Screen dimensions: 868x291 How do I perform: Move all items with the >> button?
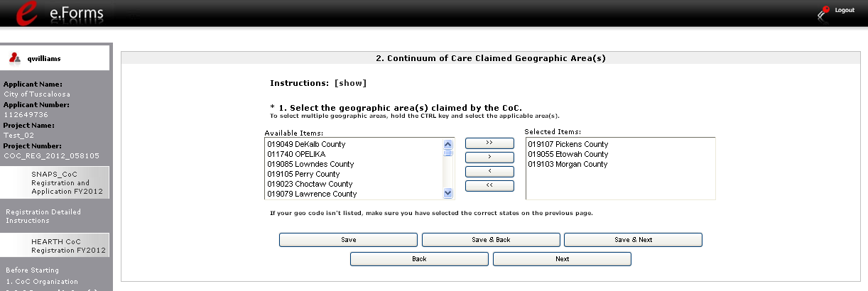[x=489, y=143]
